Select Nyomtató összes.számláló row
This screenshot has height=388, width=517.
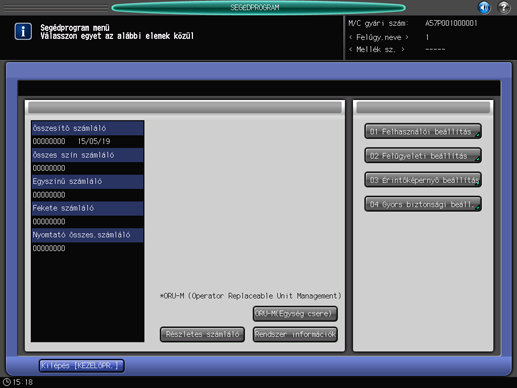click(x=88, y=235)
